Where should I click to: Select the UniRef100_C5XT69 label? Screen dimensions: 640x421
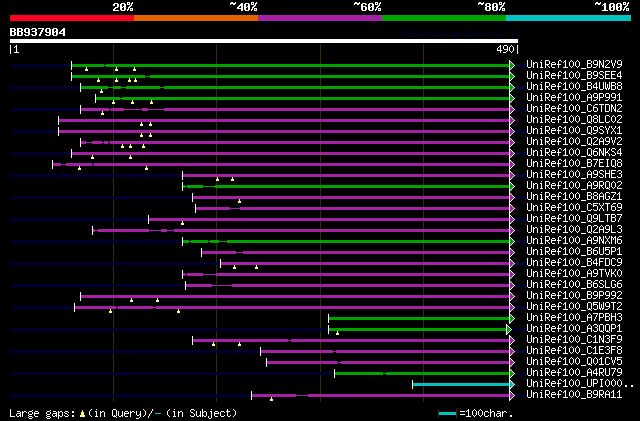[x=574, y=207]
